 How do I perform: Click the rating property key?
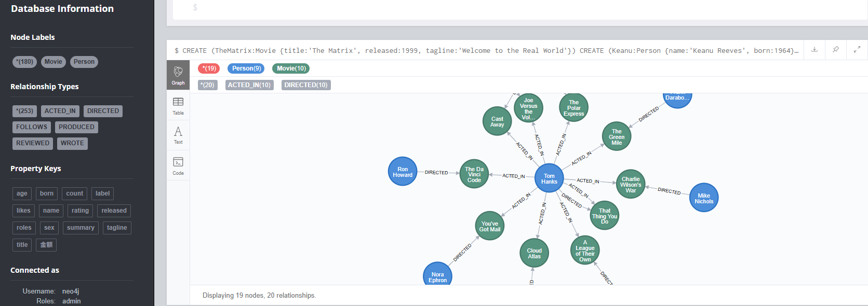tap(80, 211)
